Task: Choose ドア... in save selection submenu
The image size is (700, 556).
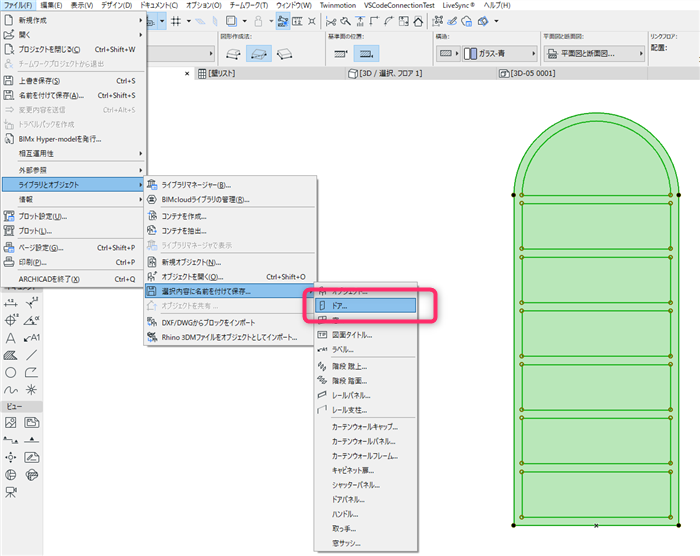Action: pos(366,306)
